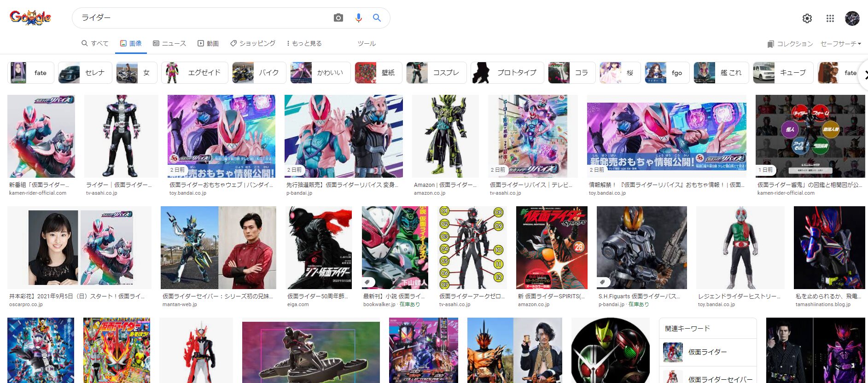Click the ライダー search input field
Viewport: 868px width, 383px height.
pos(203,18)
